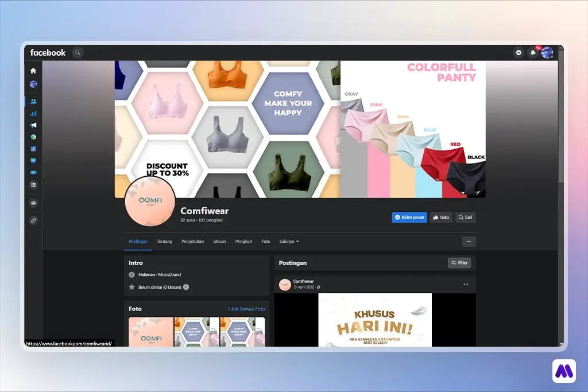
Task: Click the info icon beside Belum dinilai
Action: pos(186,287)
